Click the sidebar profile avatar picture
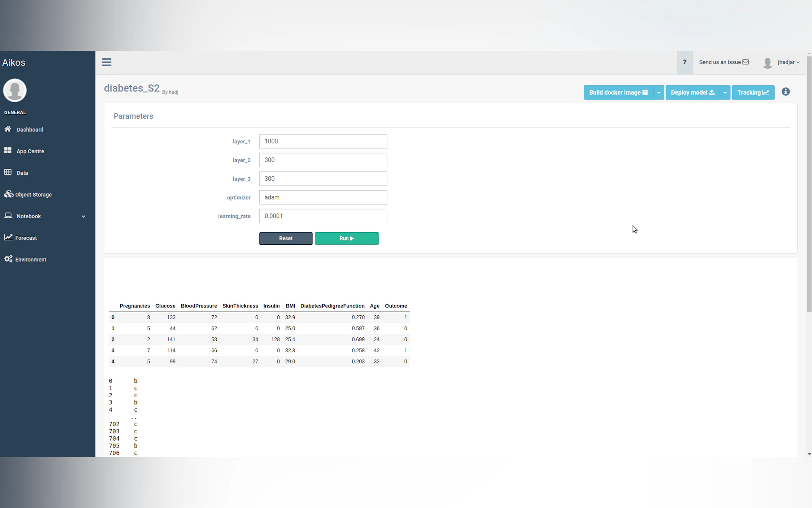 click(x=15, y=90)
